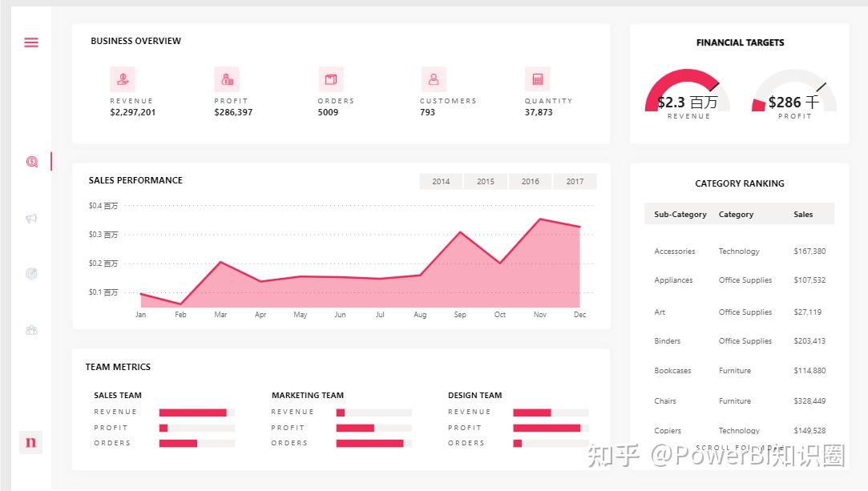Click the Revenue person icon in Business Overview
Viewport: 868px width, 491px height.
pyautogui.click(x=122, y=78)
